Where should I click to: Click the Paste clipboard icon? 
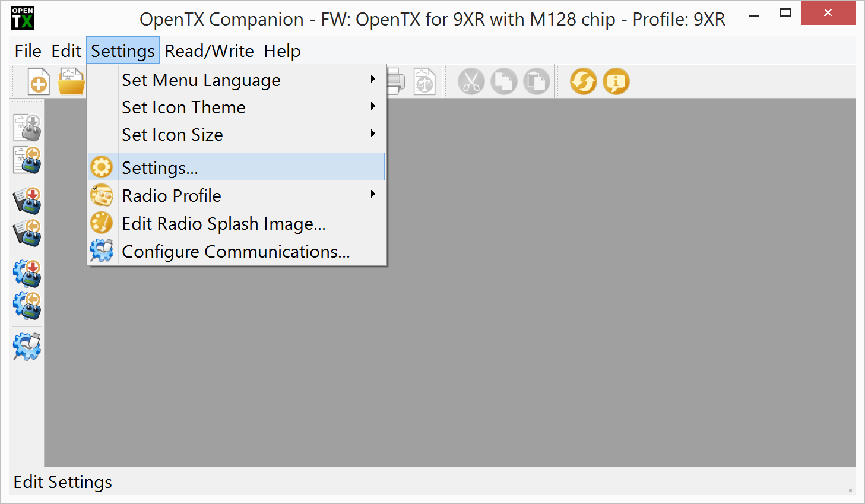coord(537,81)
